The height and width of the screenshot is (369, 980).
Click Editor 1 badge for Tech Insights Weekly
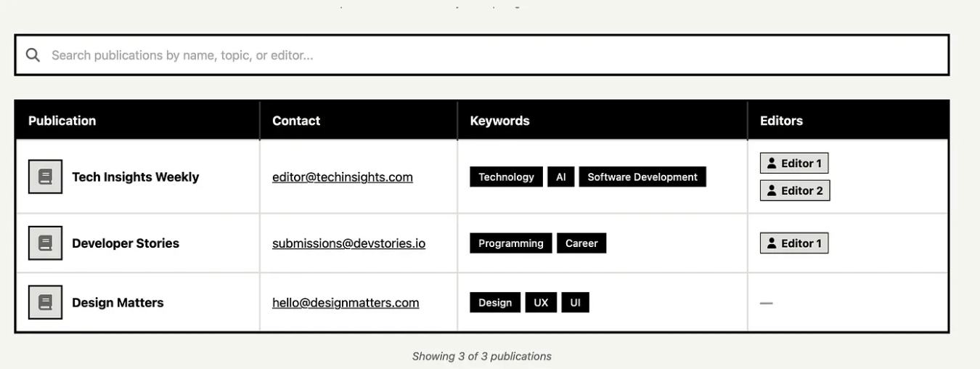(794, 163)
